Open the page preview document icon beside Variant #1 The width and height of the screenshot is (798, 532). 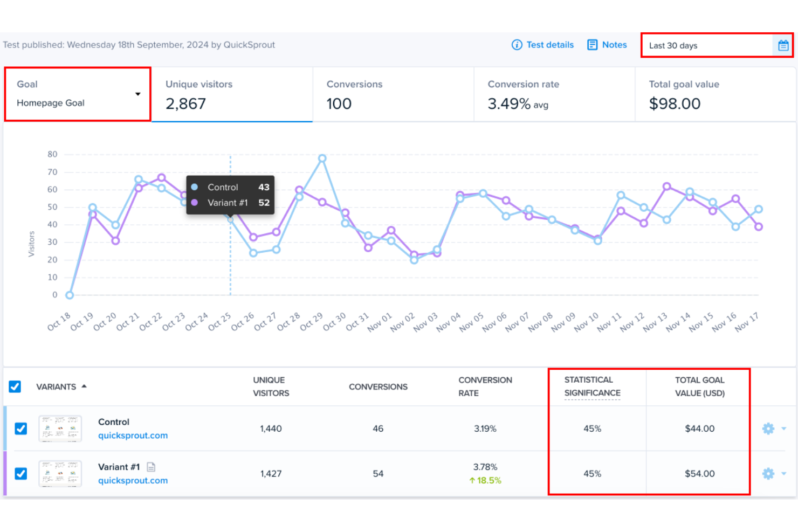pyautogui.click(x=152, y=467)
